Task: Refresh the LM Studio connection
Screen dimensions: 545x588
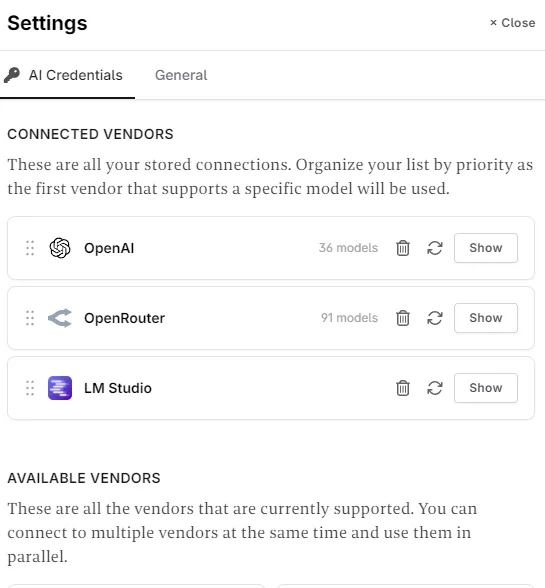Action: (x=435, y=388)
